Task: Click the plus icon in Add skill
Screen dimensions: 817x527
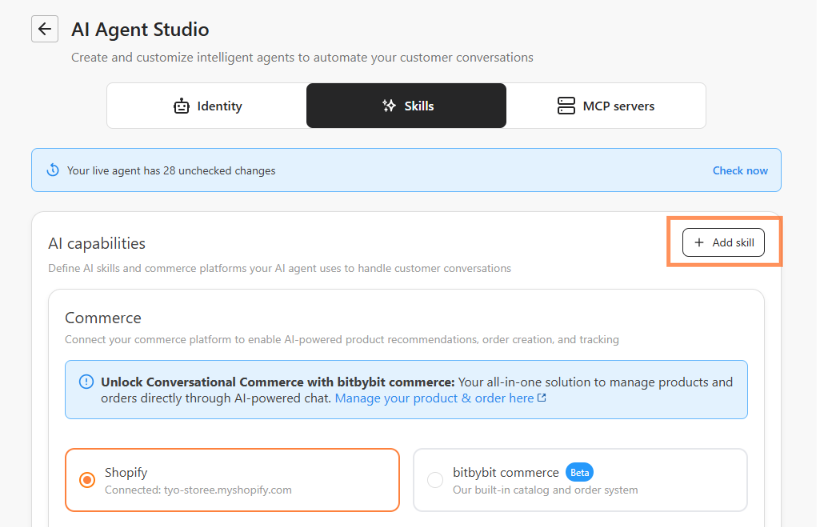Action: pos(699,242)
